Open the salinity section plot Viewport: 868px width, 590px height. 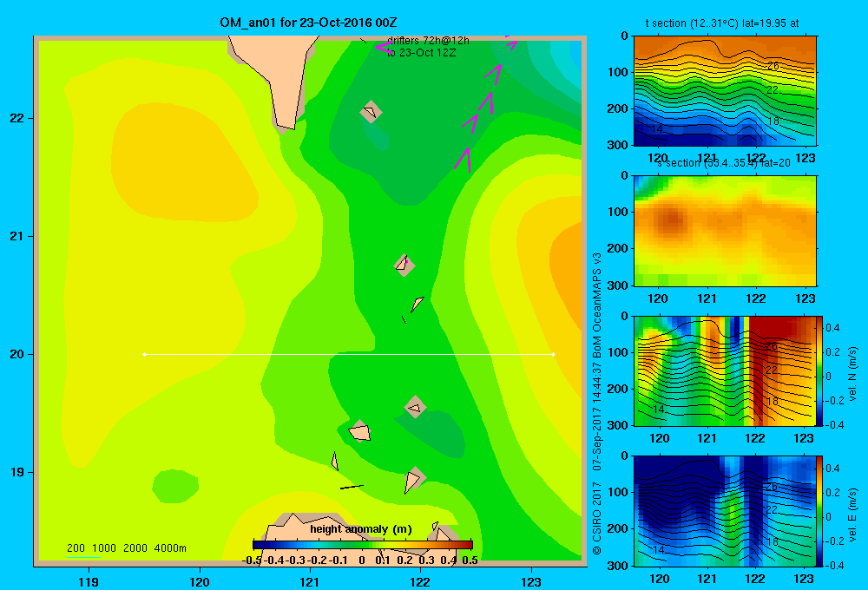(x=725, y=231)
